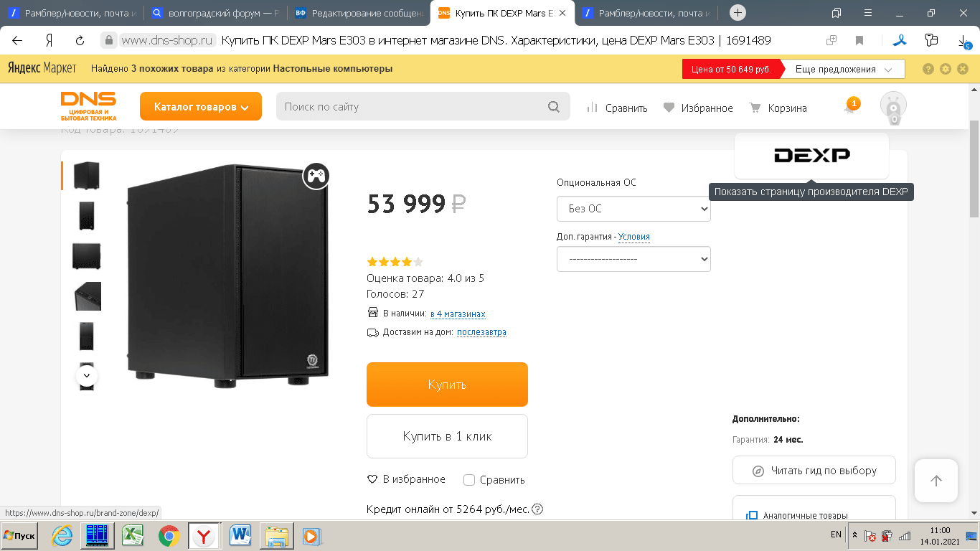Expand more product thumbnails with chevron
This screenshot has height=551, width=980.
point(87,375)
